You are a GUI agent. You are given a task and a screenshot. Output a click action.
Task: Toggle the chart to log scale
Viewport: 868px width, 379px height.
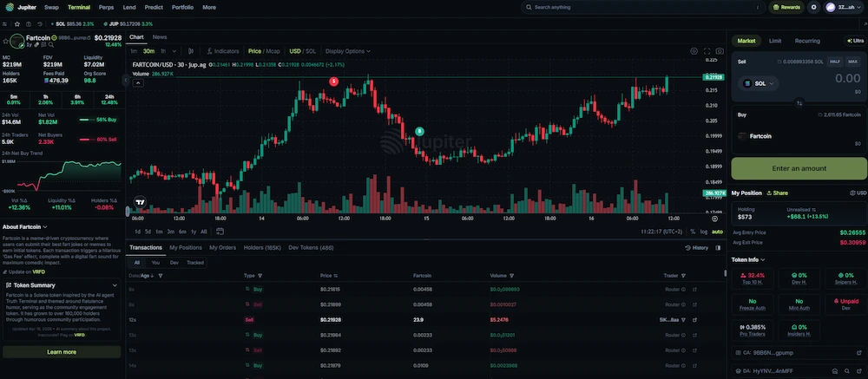pos(703,232)
